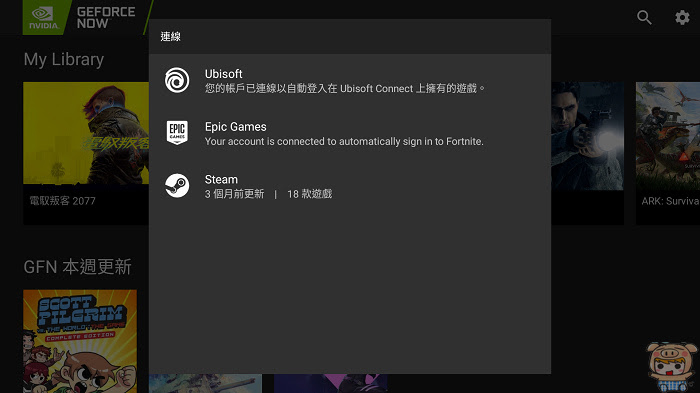Click the 連線 dialog header title
700x393 pixels.
[171, 37]
